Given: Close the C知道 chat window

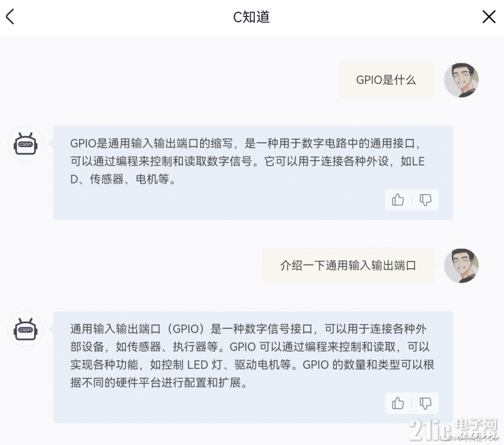Looking at the screenshot, I should tap(489, 17).
